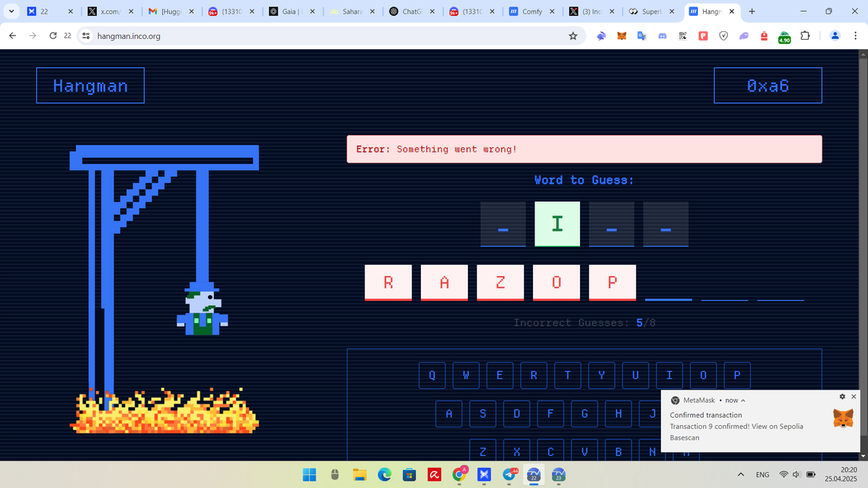
Task: Open the Discord extension icon
Action: click(662, 35)
